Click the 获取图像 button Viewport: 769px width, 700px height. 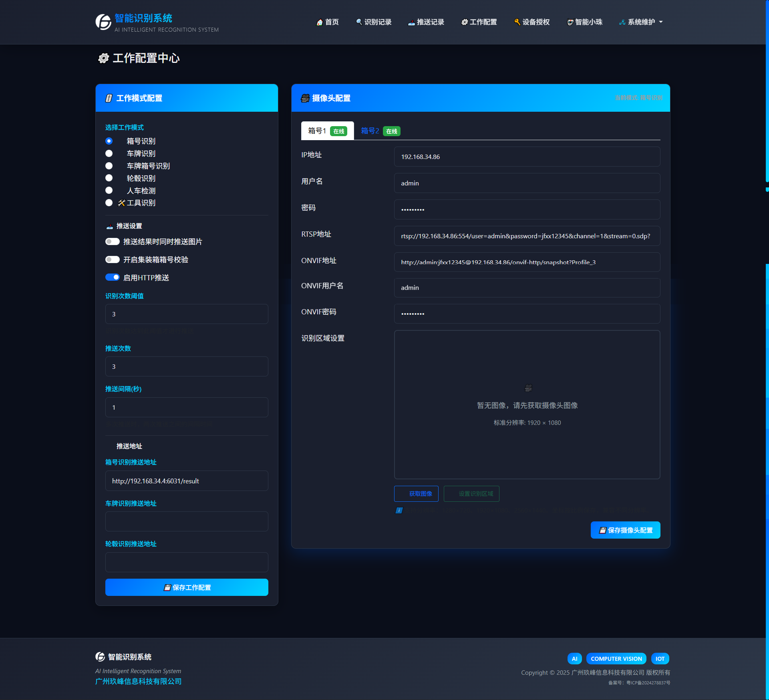(416, 494)
